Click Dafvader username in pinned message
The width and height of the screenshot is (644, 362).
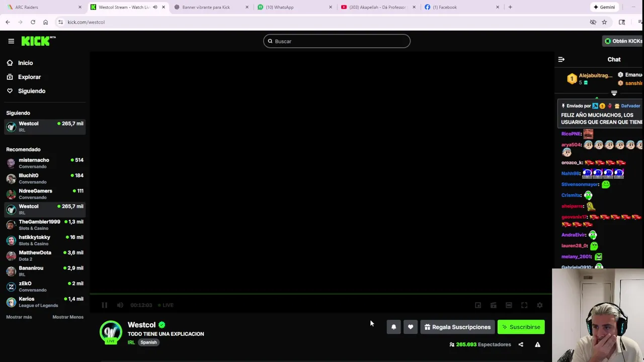click(x=630, y=106)
